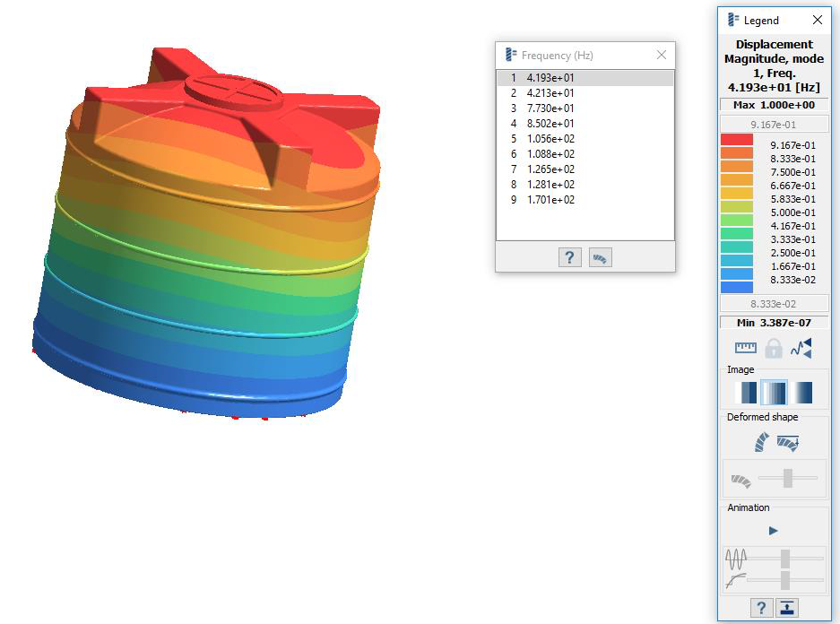Viewport: 840px width, 624px height.
Task: Click the ruler scale icon in Legend
Action: click(745, 348)
